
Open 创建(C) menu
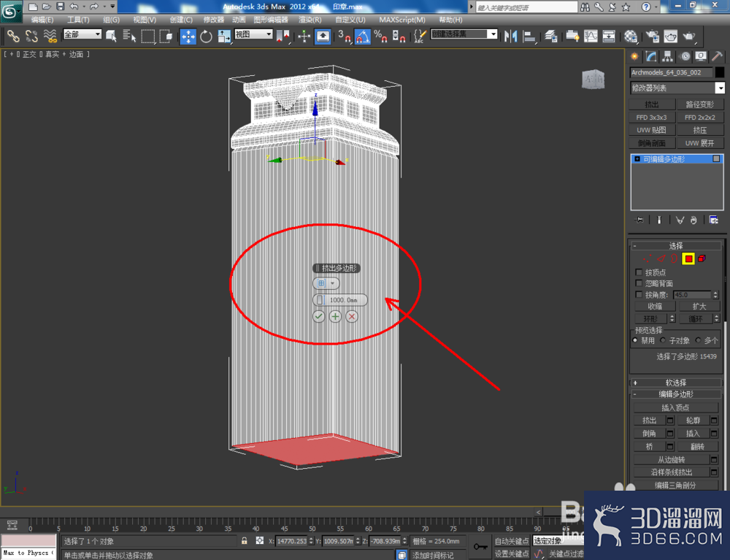pos(180,20)
